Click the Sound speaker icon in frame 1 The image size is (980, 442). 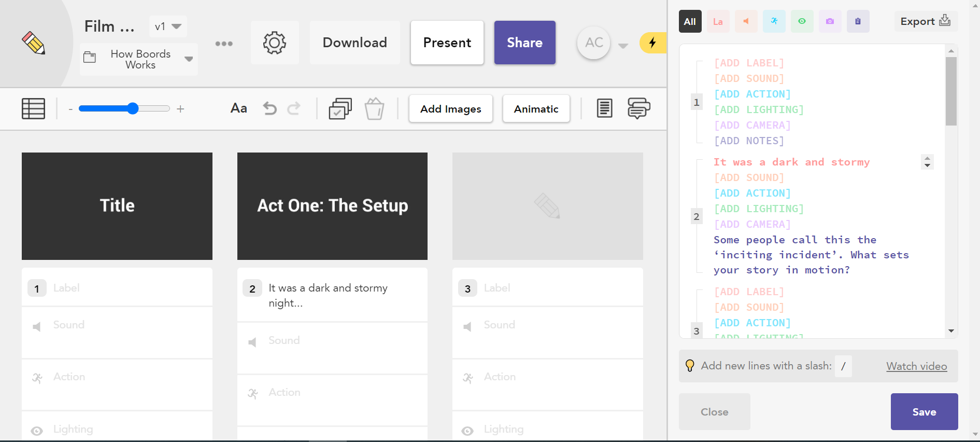(x=37, y=327)
